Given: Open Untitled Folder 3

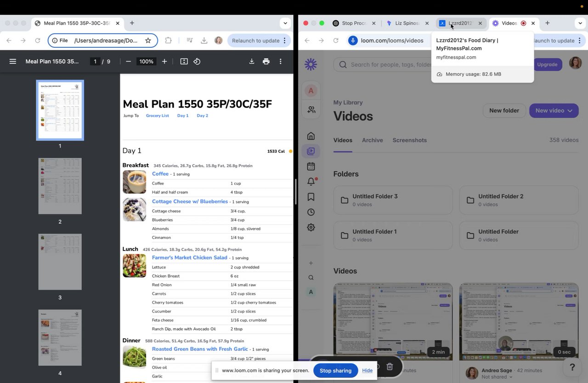Looking at the screenshot, I should [393, 200].
